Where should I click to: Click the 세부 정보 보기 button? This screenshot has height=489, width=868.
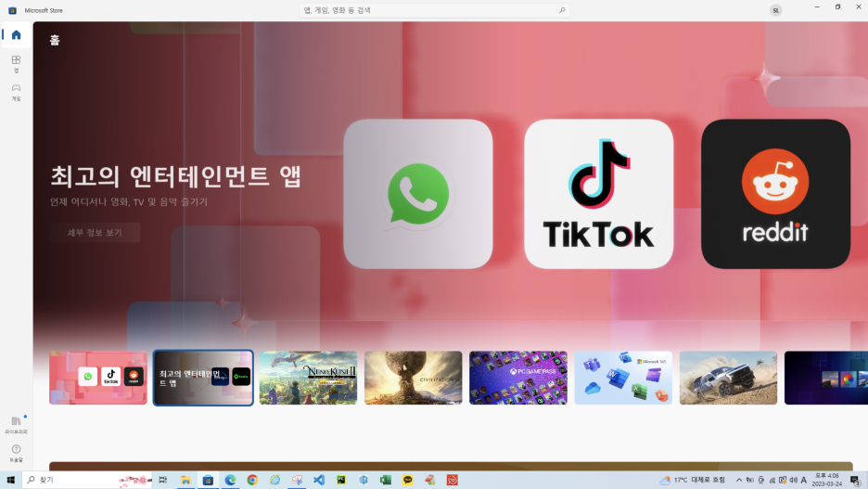click(x=95, y=233)
